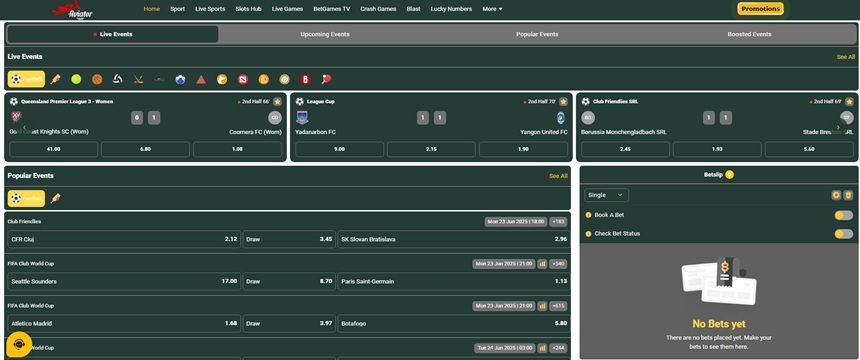Expand the More menu in navigation
The height and width of the screenshot is (360, 860).
point(492,9)
